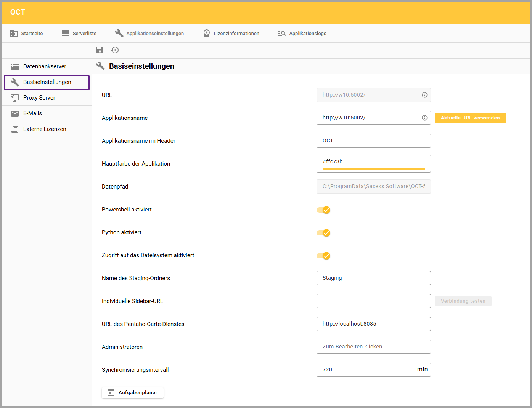Image resolution: width=532 pixels, height=408 pixels.
Task: Click the Name des Staging-Ordners field
Action: click(373, 278)
